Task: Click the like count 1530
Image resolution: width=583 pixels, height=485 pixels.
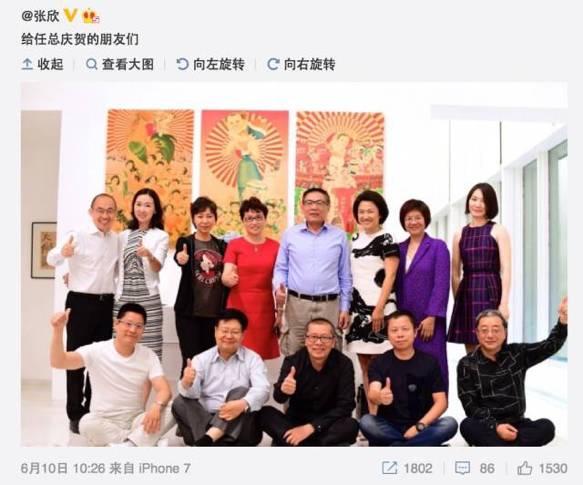Action: pos(553,468)
